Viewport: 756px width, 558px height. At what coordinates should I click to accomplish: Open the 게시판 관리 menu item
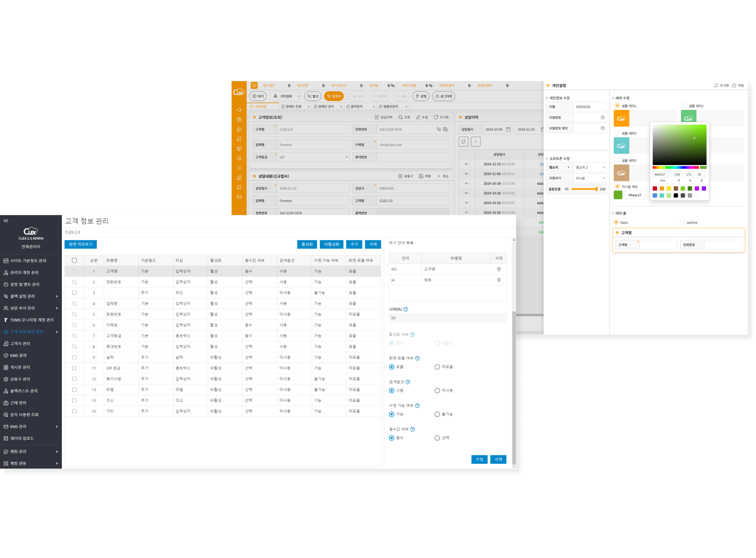[20, 367]
